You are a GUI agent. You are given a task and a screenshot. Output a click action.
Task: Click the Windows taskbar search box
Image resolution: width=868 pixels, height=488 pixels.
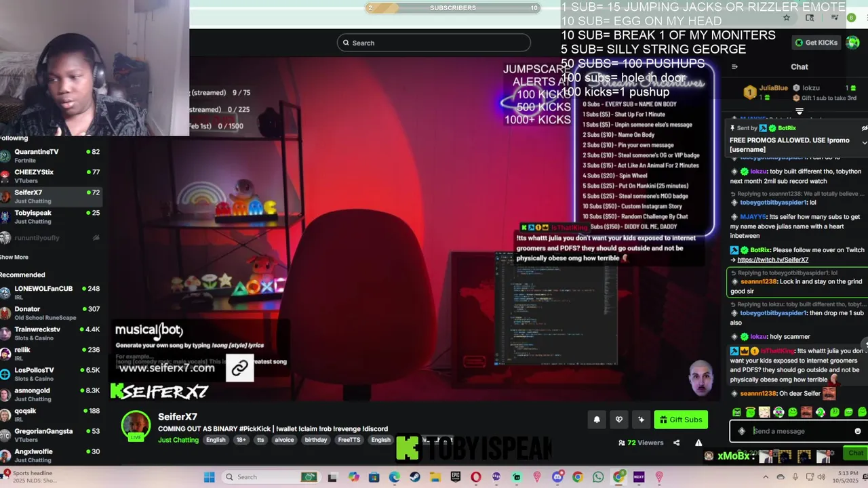pyautogui.click(x=270, y=477)
